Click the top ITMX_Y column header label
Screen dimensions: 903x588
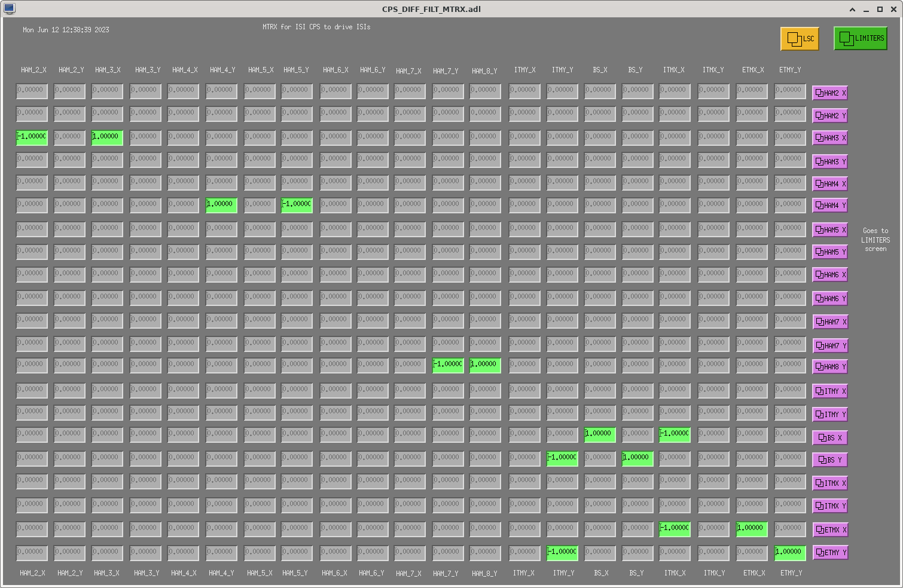(x=713, y=70)
